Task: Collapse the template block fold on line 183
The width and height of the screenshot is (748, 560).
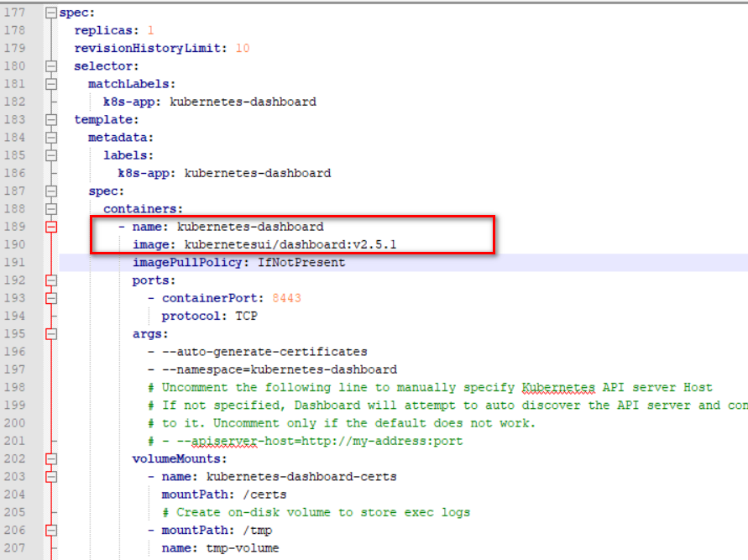Action: (x=51, y=120)
